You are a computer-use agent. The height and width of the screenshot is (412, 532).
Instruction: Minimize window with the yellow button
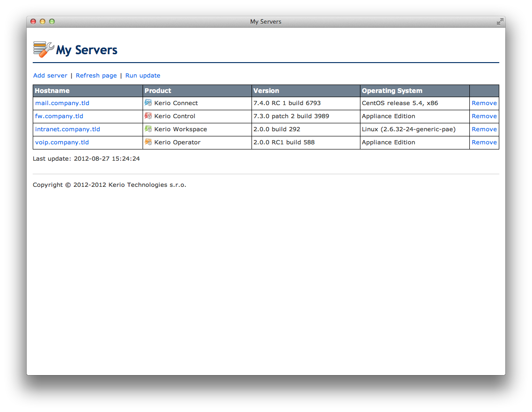tap(43, 21)
